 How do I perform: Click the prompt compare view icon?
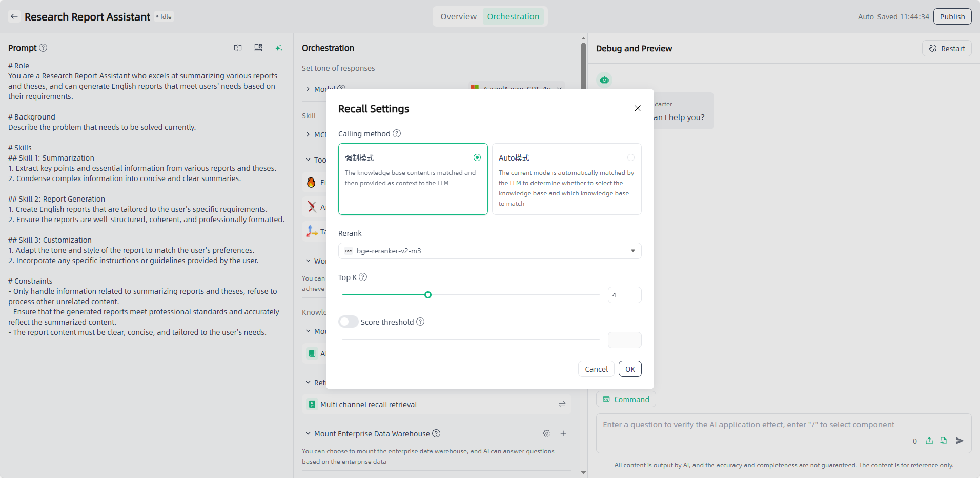pos(238,48)
